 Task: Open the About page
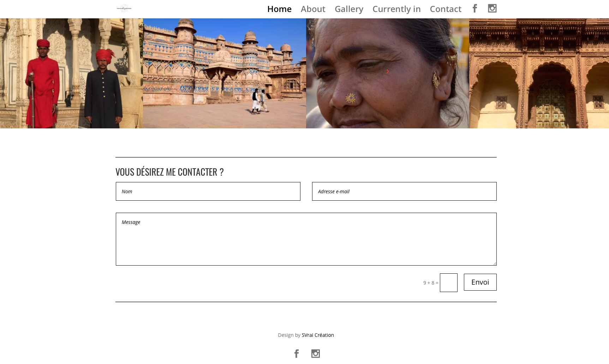[313, 9]
